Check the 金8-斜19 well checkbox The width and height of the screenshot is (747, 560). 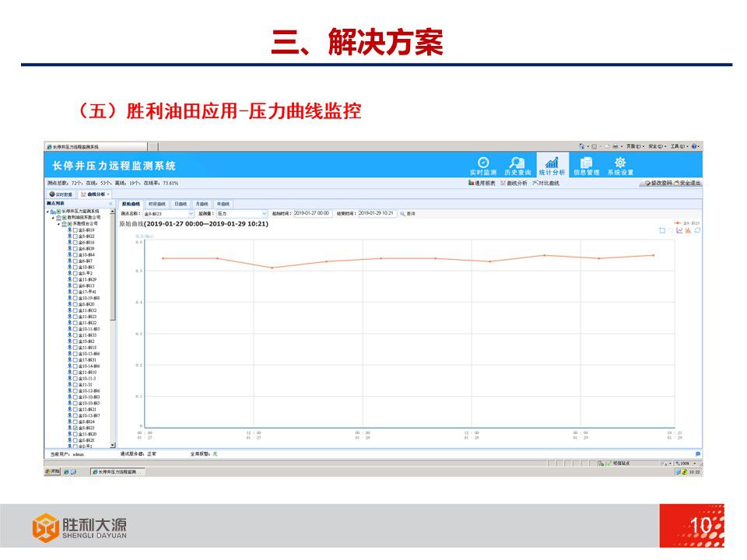coord(75,230)
